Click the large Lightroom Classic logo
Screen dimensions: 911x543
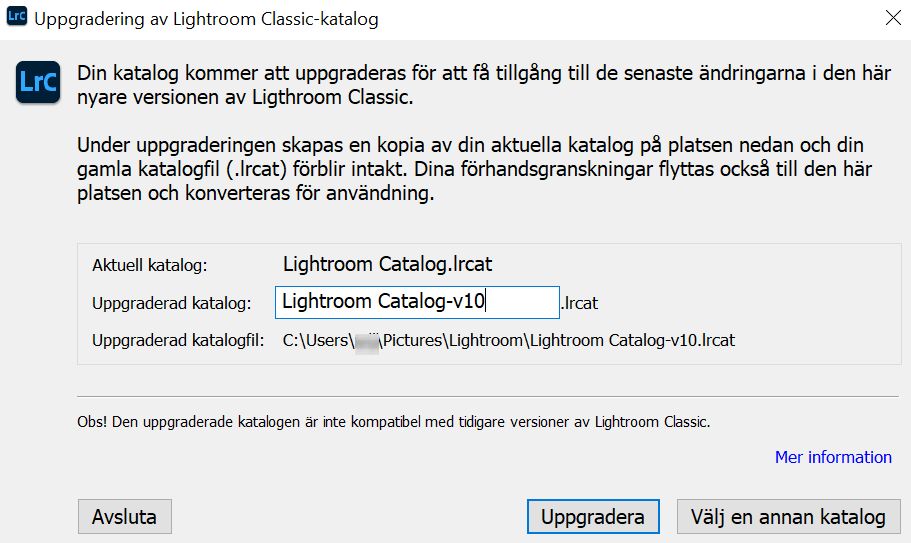click(x=39, y=82)
